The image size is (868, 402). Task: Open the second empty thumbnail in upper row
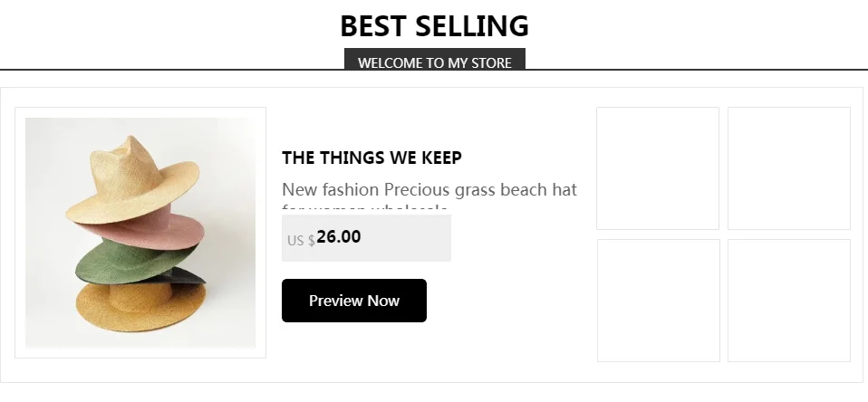789,168
